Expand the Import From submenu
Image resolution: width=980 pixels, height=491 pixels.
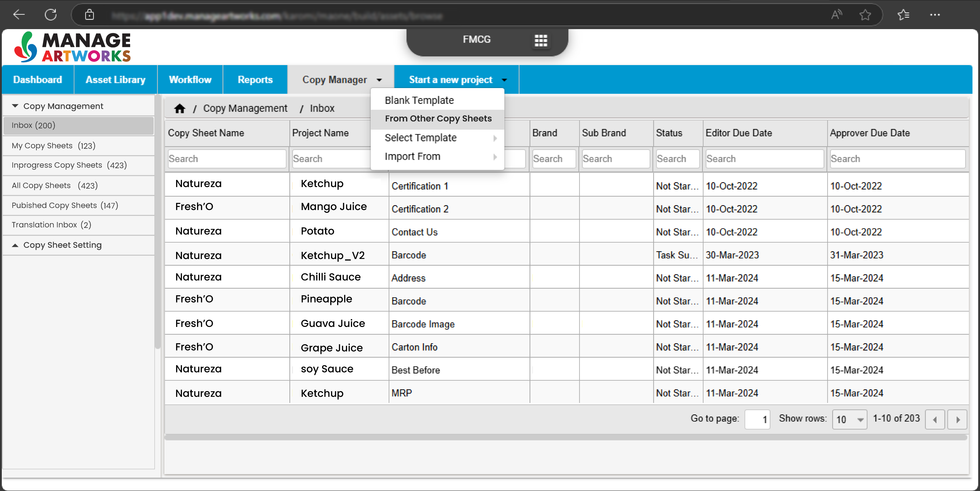(x=437, y=156)
